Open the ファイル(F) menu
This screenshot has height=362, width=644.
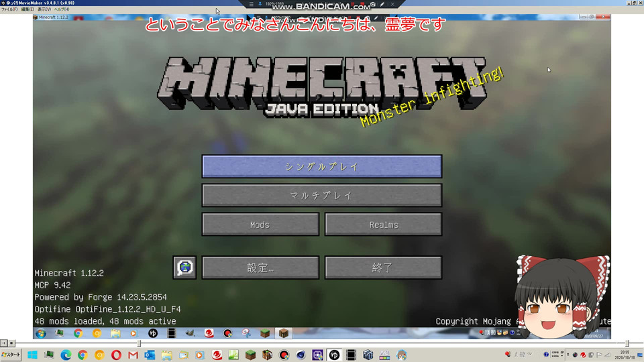[9, 9]
